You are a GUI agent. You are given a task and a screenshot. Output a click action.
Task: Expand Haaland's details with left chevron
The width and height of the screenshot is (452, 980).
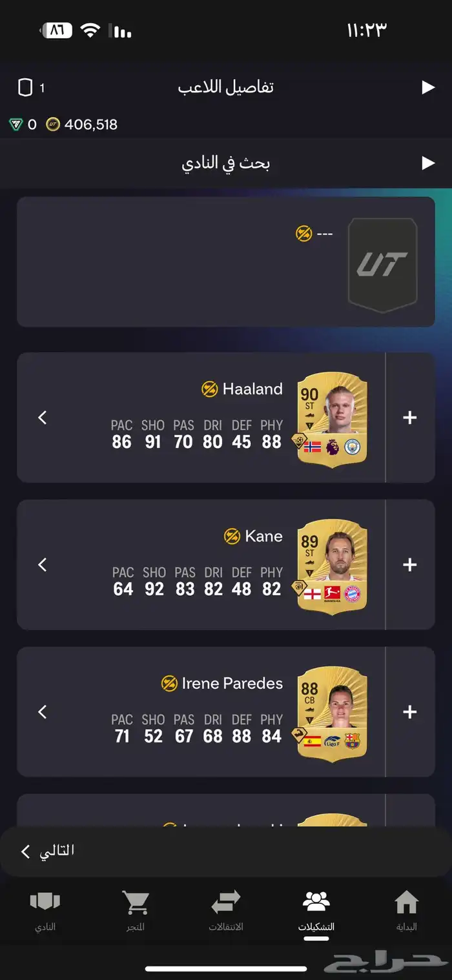click(x=43, y=418)
